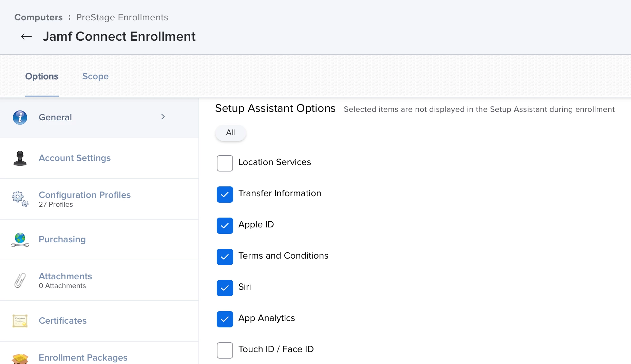Viewport: 631px width, 364px height.
Task: Open Configuration Profiles section
Action: tap(99, 199)
